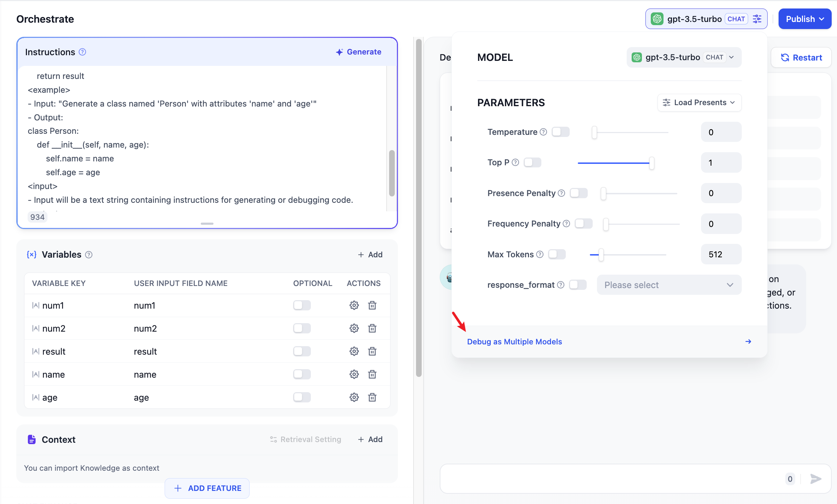Click the send message arrow icon
837x504 pixels.
tap(816, 479)
